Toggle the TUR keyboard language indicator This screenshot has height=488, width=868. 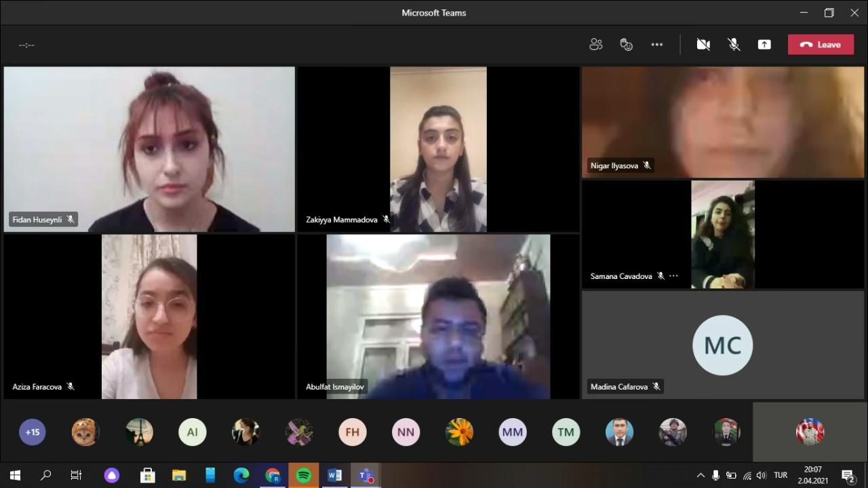pos(781,476)
